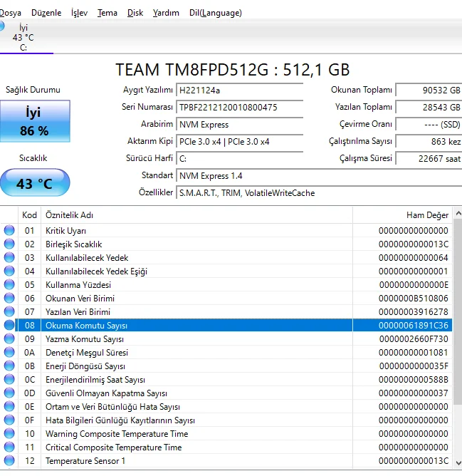
Task: Click the status orb for Okunan Veri Birimi
Action: [9, 298]
